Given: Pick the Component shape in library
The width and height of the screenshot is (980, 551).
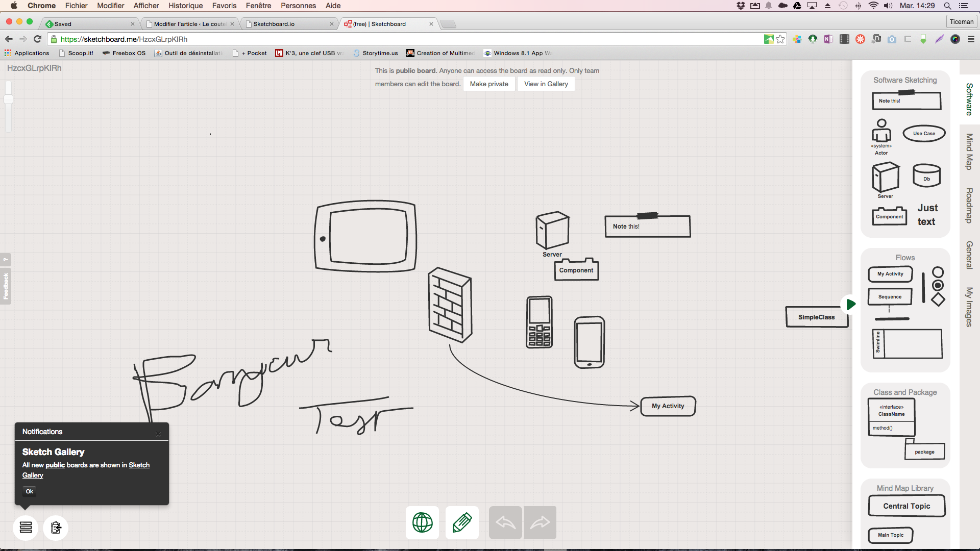Looking at the screenshot, I should click(x=889, y=216).
